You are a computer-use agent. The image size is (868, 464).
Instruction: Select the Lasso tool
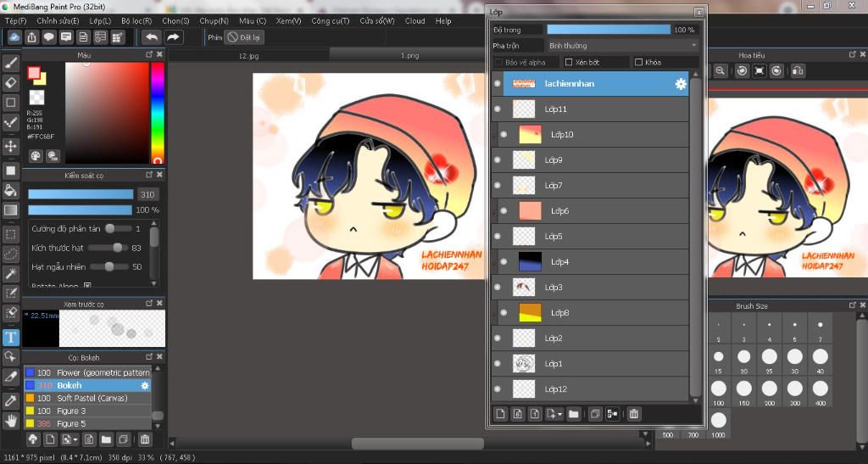[10, 254]
